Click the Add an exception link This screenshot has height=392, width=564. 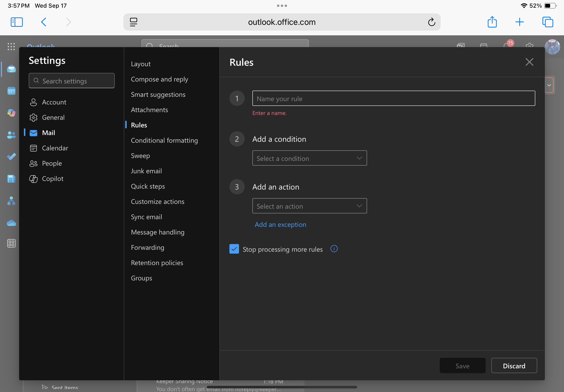(280, 224)
